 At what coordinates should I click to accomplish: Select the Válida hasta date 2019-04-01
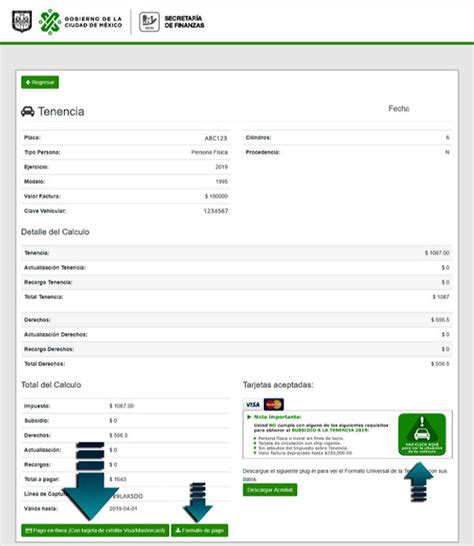point(123,509)
